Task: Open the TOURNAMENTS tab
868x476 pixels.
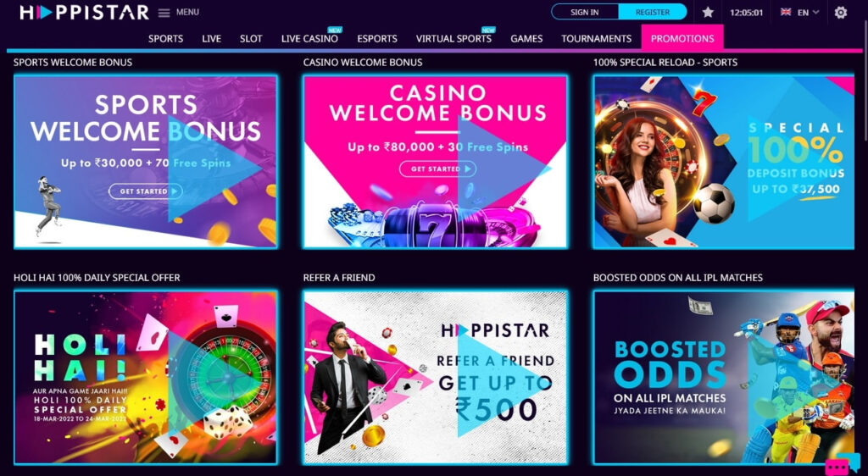Action: (x=596, y=39)
